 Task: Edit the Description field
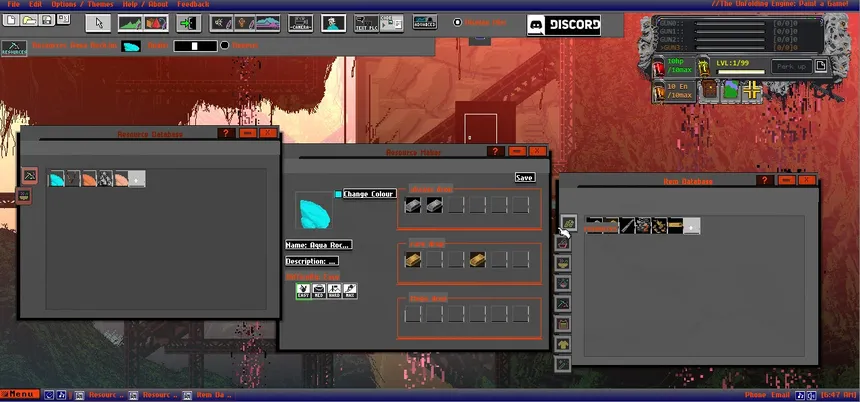(x=312, y=261)
